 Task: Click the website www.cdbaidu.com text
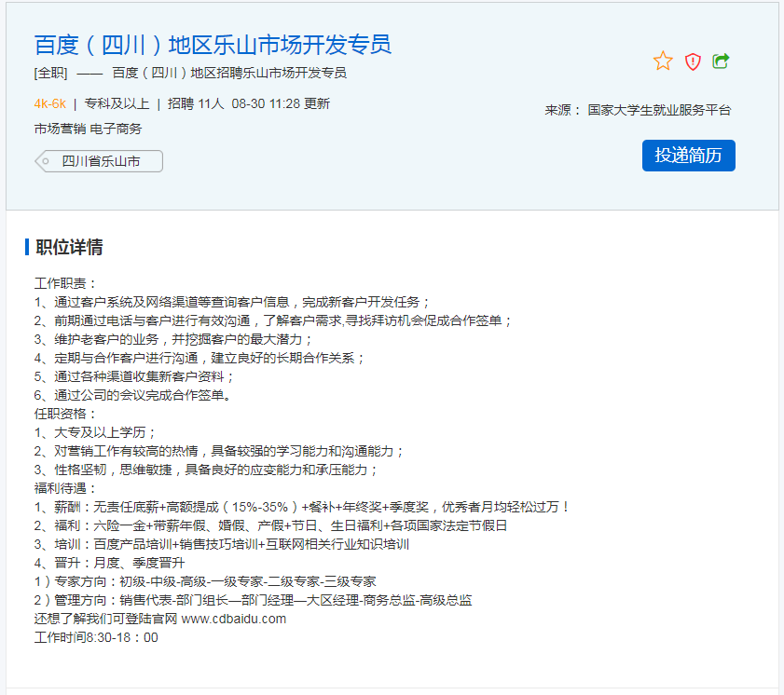point(233,619)
